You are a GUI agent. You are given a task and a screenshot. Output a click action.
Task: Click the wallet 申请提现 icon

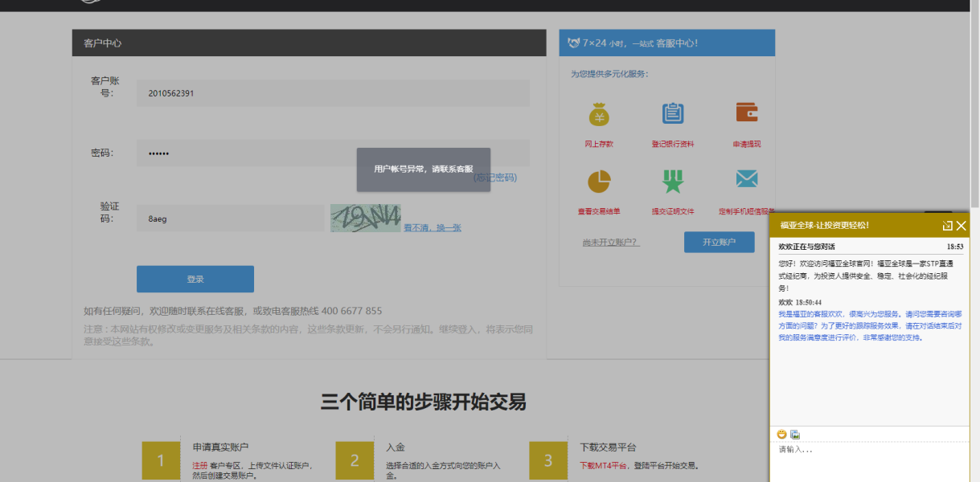tap(747, 112)
